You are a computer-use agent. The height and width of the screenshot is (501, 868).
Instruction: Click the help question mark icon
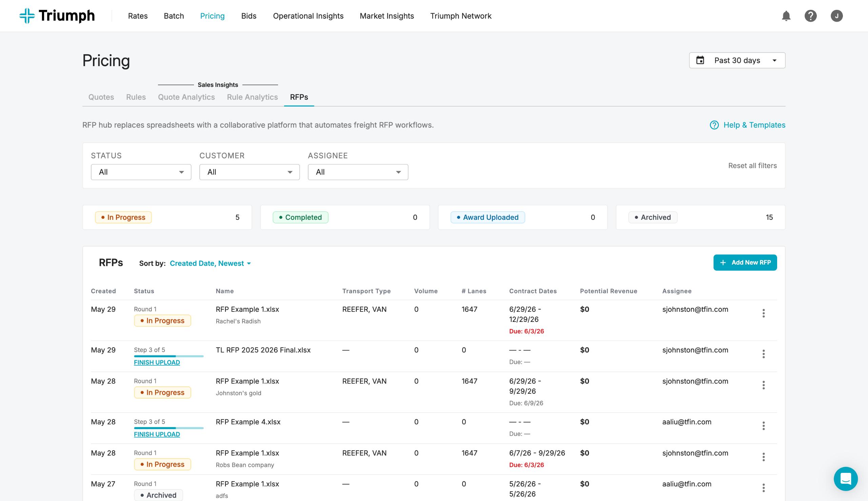click(x=811, y=16)
